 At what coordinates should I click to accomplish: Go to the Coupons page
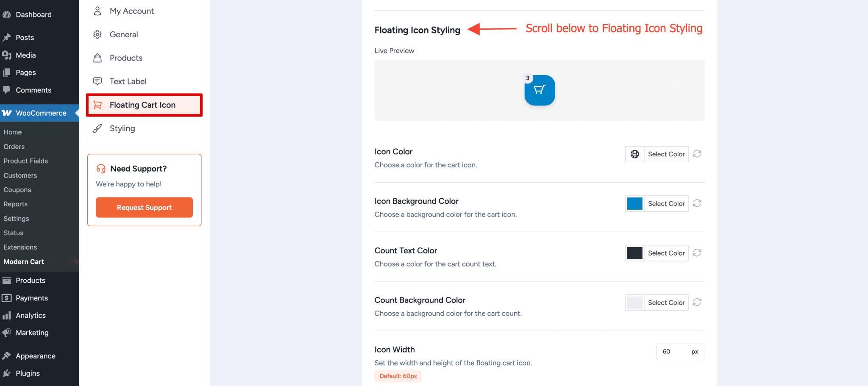point(17,189)
